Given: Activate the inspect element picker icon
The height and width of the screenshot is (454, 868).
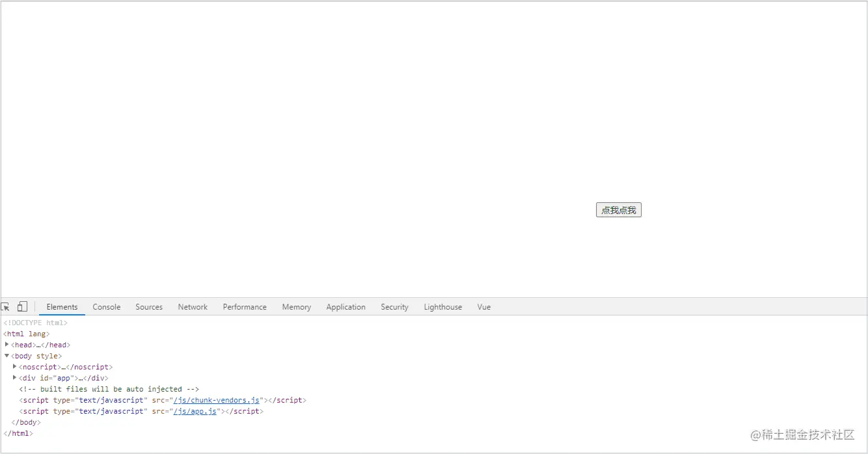Looking at the screenshot, I should pyautogui.click(x=5, y=307).
